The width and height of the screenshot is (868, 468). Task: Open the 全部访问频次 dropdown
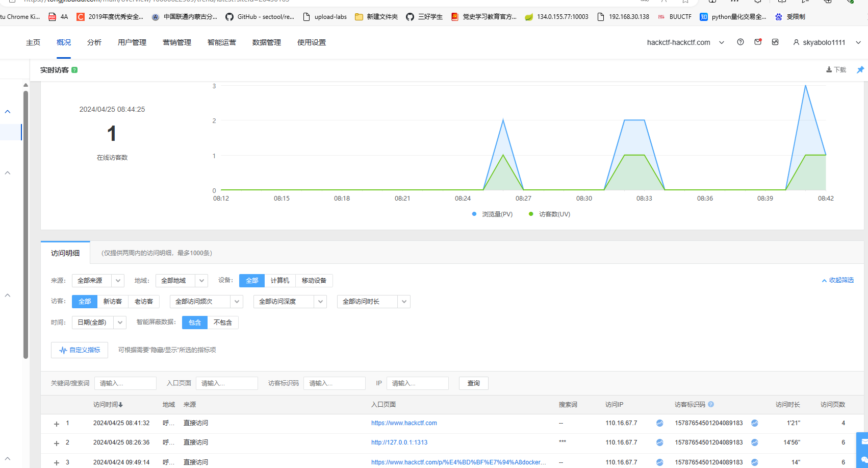tap(207, 302)
